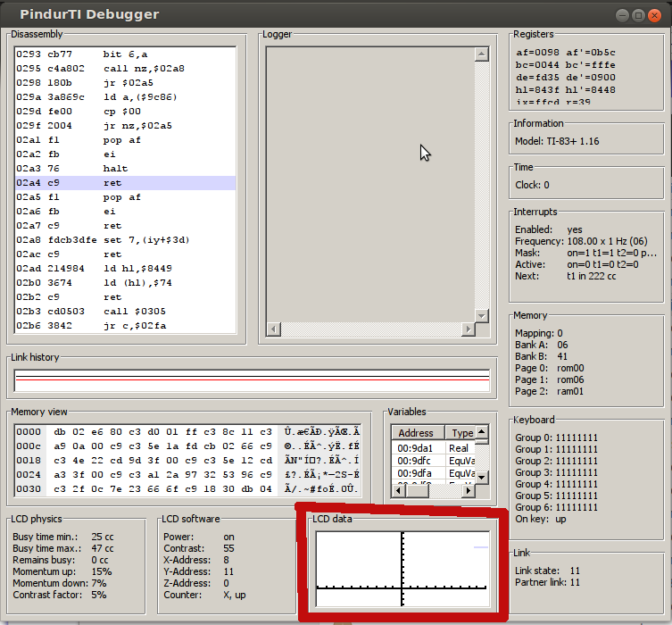Click the empty Logger output area
The height and width of the screenshot is (625, 672).
[x=370, y=184]
